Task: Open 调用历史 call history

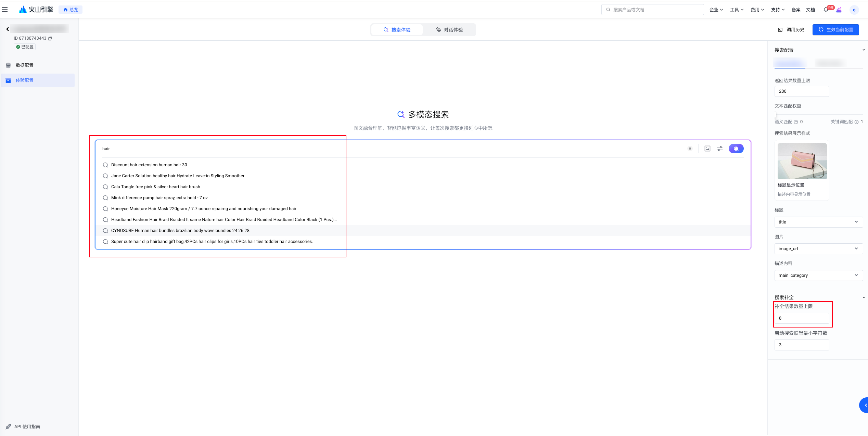Action: click(x=791, y=30)
